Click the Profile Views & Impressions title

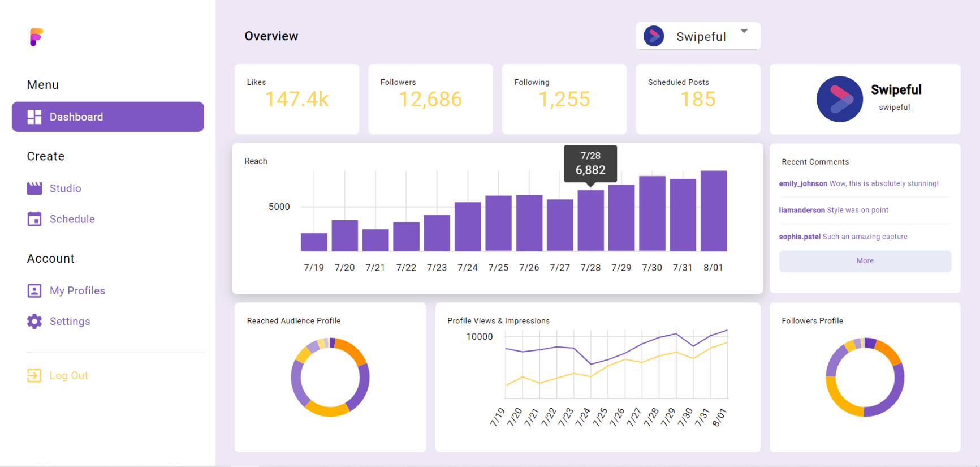[499, 321]
